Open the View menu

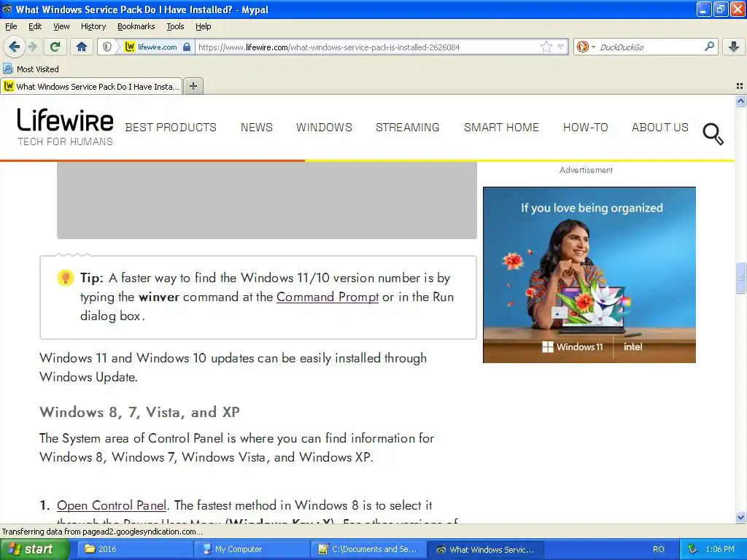tap(61, 26)
